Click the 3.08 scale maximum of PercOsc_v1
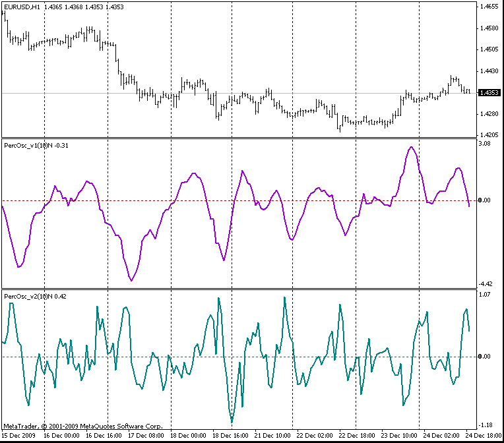The width and height of the screenshot is (504, 443). pyautogui.click(x=485, y=144)
